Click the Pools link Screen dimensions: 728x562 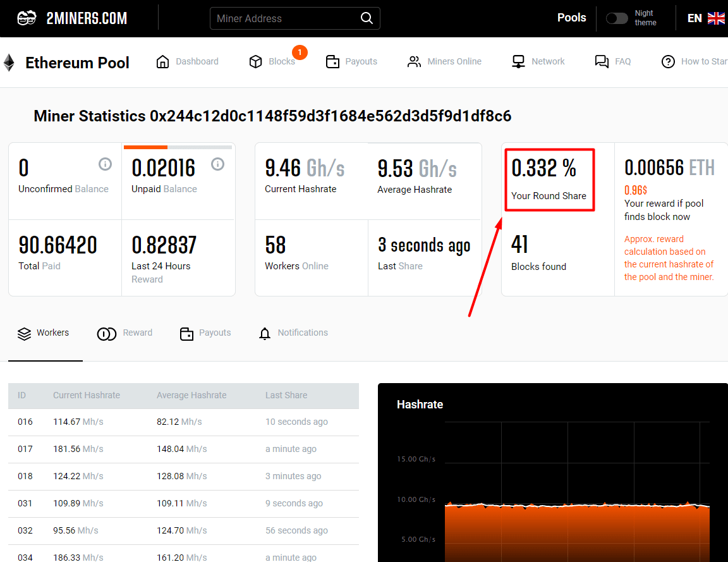571,18
